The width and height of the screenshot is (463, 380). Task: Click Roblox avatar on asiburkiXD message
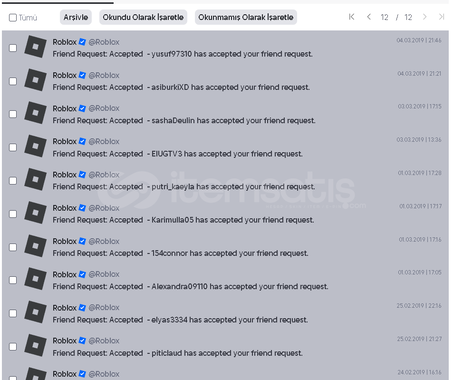pyautogui.click(x=35, y=80)
